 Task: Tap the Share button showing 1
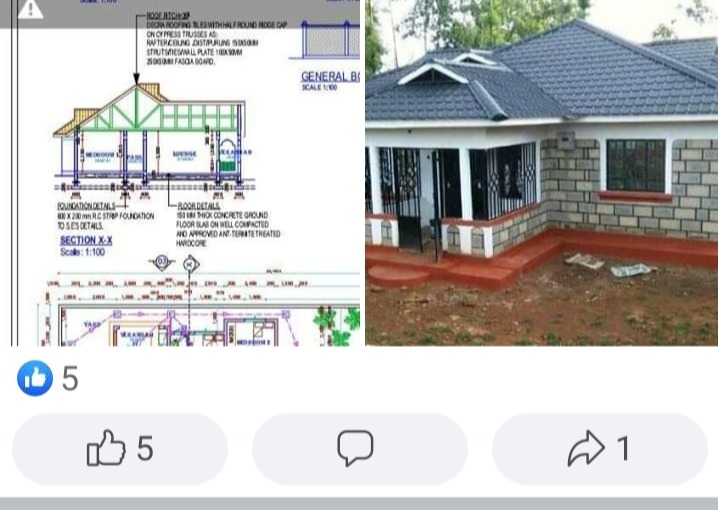(600, 449)
